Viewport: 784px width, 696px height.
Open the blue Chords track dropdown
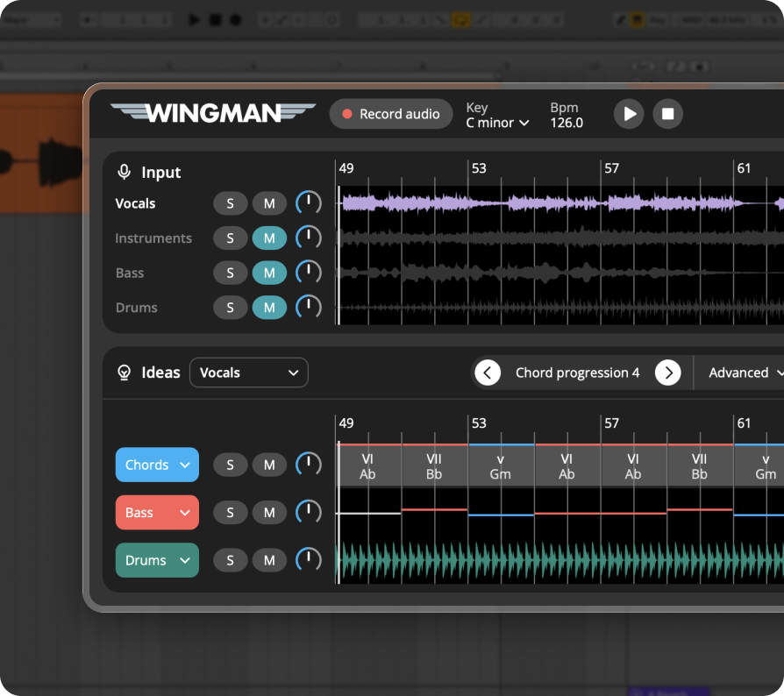(x=157, y=465)
